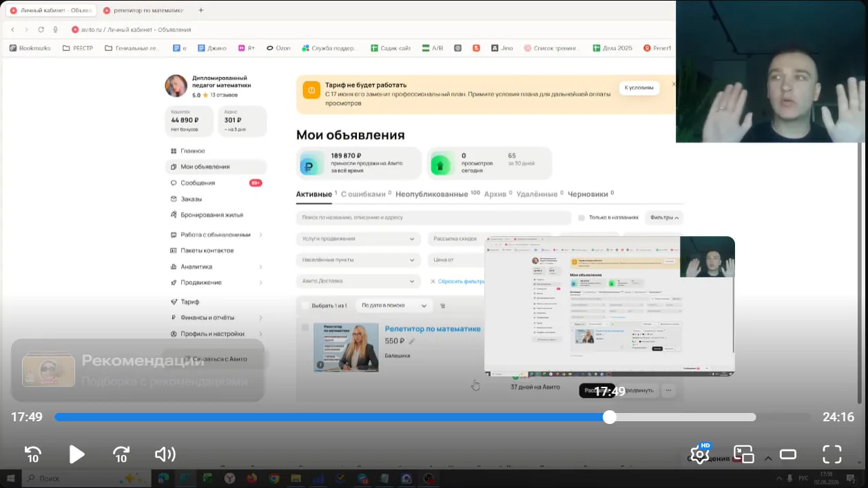Enable picture-in-picture mode
This screenshot has height=488, width=868.
[744, 454]
